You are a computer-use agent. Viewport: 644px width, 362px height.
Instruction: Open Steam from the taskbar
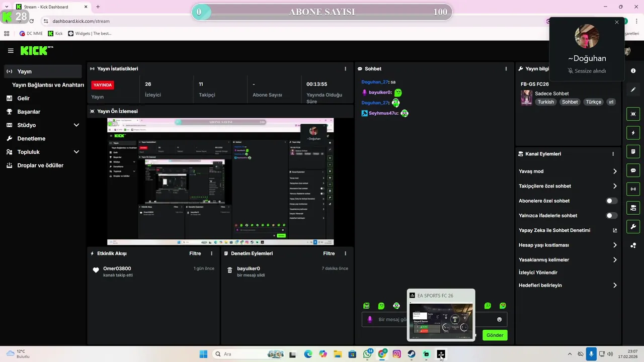[x=412, y=354]
